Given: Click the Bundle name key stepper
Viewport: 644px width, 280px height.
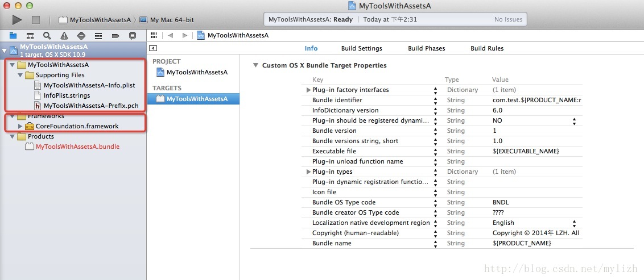Looking at the screenshot, I should click(435, 244).
